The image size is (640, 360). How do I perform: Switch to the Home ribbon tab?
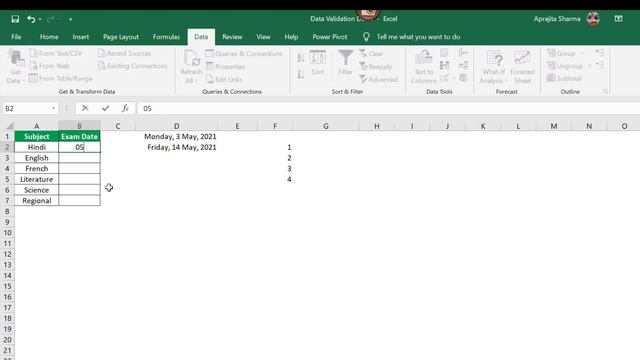49,37
